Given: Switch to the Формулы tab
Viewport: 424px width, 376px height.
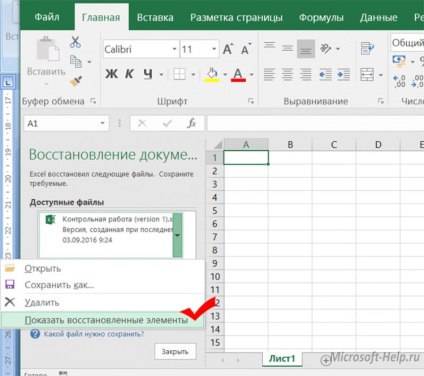Looking at the screenshot, I should [x=321, y=17].
